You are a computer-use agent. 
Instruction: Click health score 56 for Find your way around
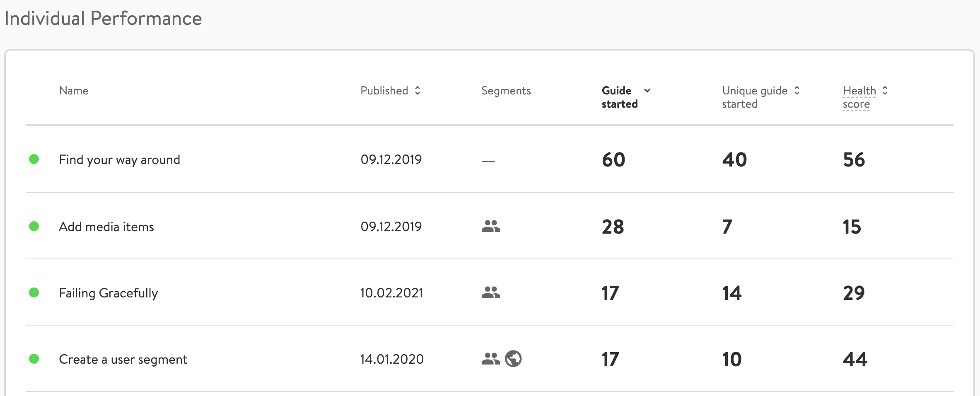[x=854, y=159]
